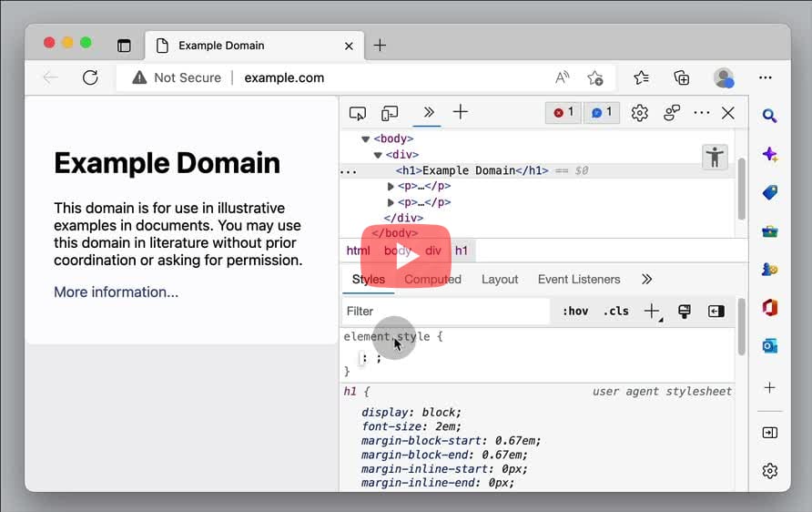Toggle device emulation mode icon
This screenshot has width=812, height=512.
pyautogui.click(x=390, y=113)
